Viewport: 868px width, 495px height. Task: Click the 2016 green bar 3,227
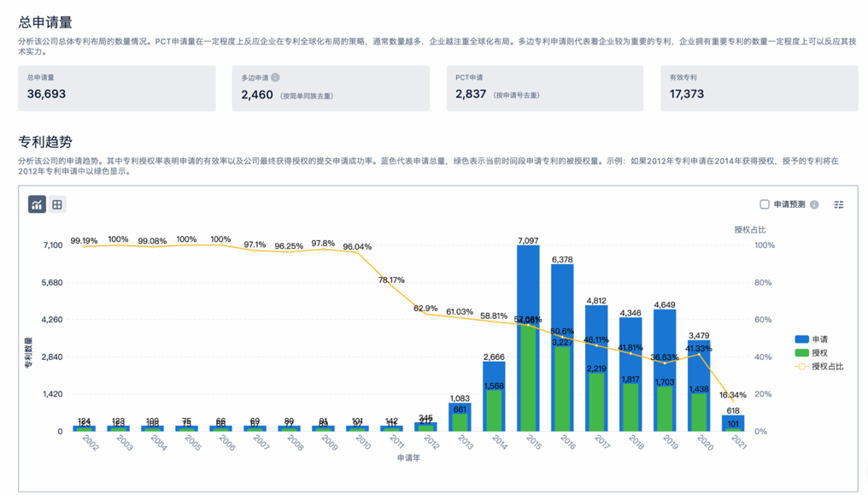[x=562, y=389]
